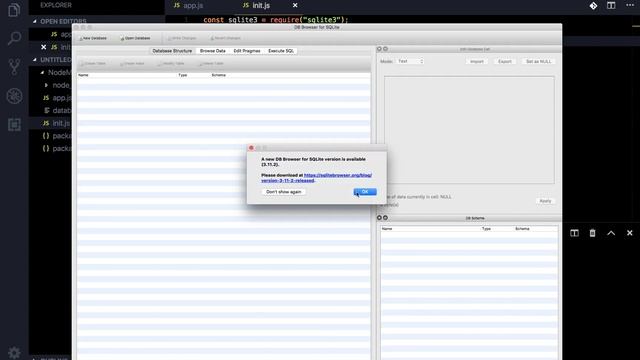Click Write Changes in DB Browser toolbar
The width and height of the screenshot is (640, 360).
182,38
